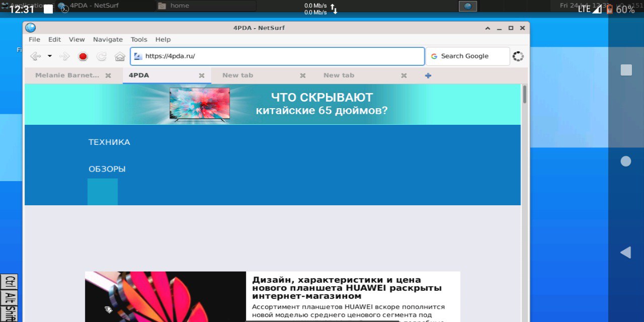
Task: Open the HUAWEI tablet article headline
Action: (347, 288)
